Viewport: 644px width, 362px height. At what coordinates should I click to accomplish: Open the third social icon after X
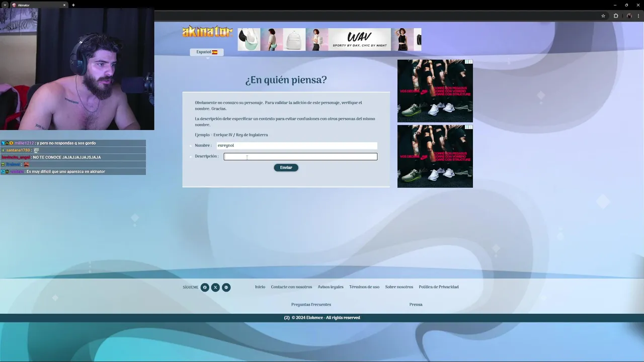point(226,288)
